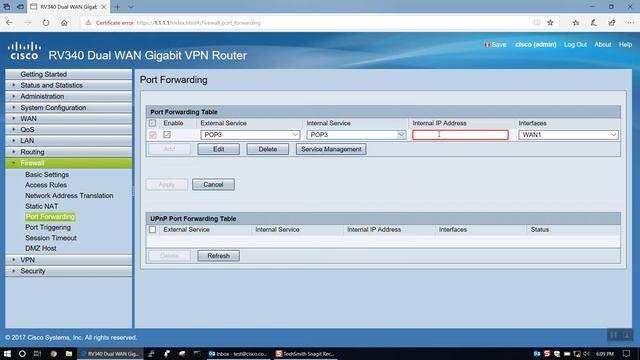This screenshot has height=360, width=640.
Task: Click the Share page icon
Action: click(x=611, y=23)
